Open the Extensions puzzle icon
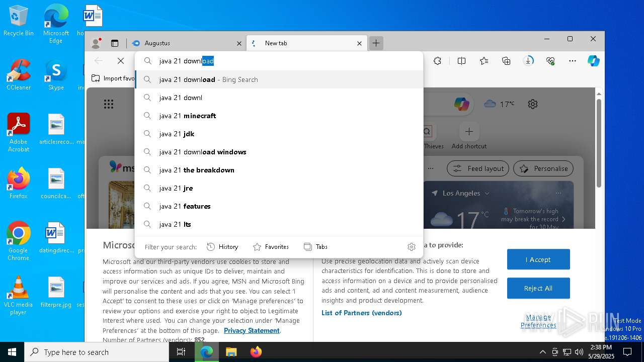 (x=438, y=61)
